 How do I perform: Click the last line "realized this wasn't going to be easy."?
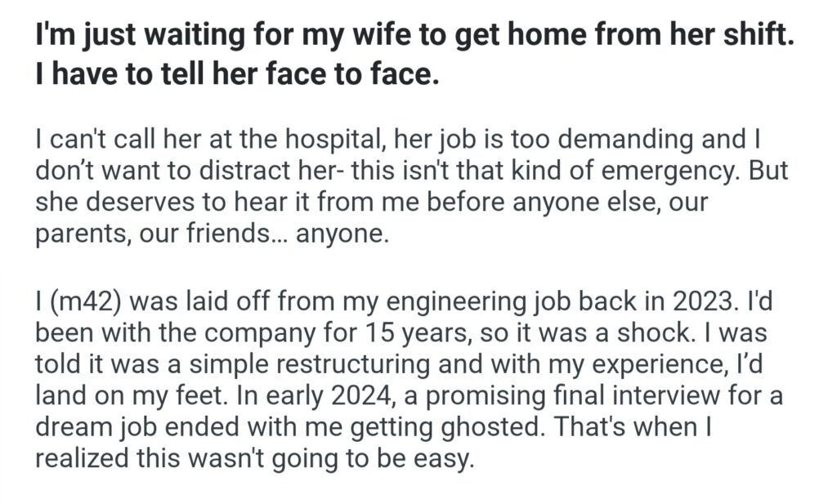tap(254, 460)
